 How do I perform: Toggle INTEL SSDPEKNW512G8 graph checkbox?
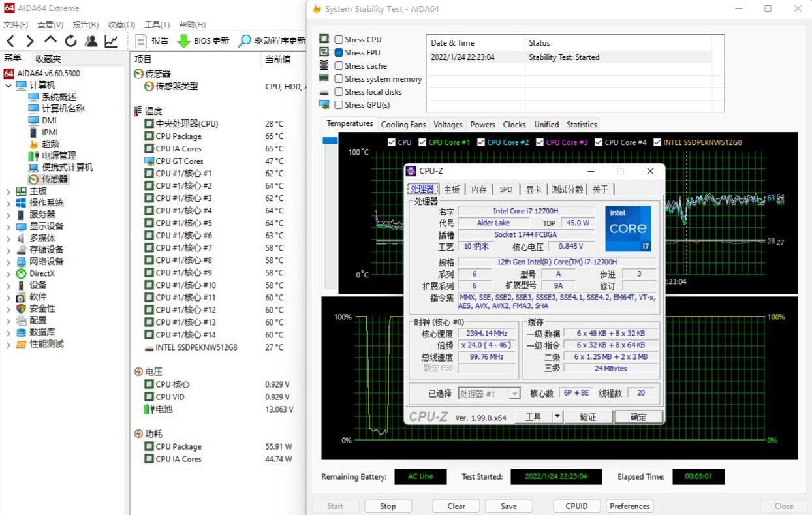[657, 142]
